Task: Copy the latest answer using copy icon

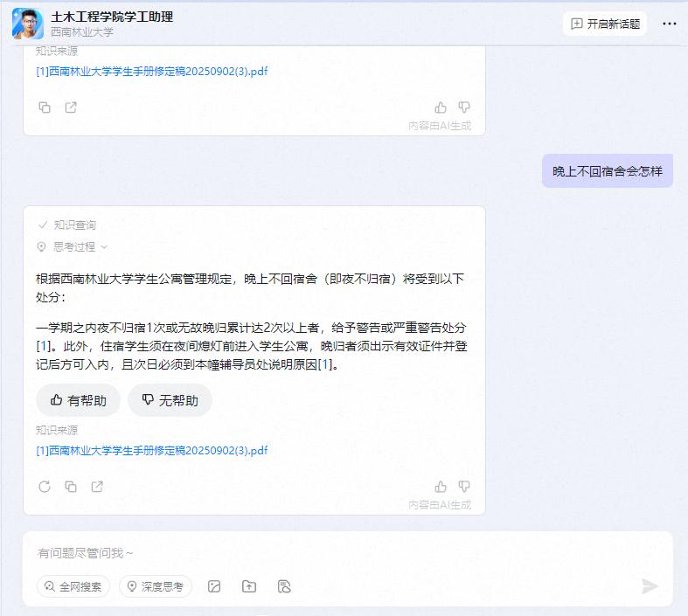Action: (71, 487)
